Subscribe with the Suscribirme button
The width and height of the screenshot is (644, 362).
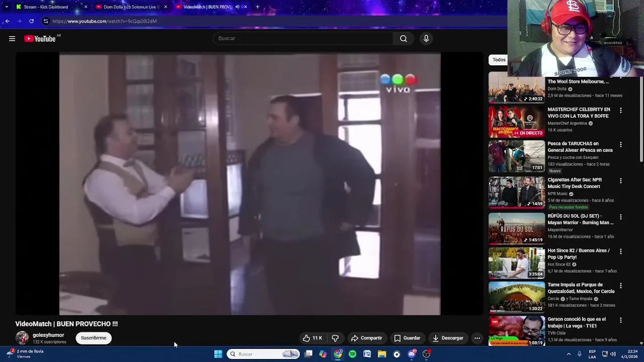94,338
